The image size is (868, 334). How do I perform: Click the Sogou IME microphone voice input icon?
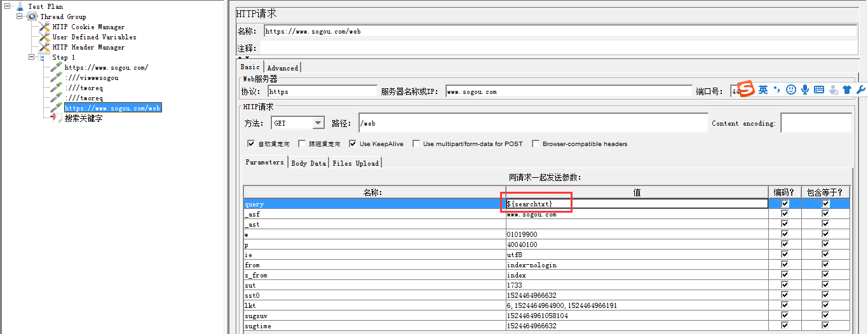[804, 90]
